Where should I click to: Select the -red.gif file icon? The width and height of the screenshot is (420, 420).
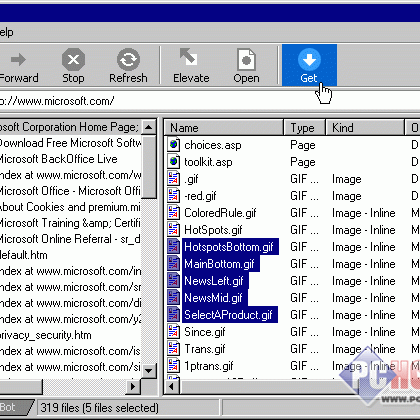(x=173, y=196)
